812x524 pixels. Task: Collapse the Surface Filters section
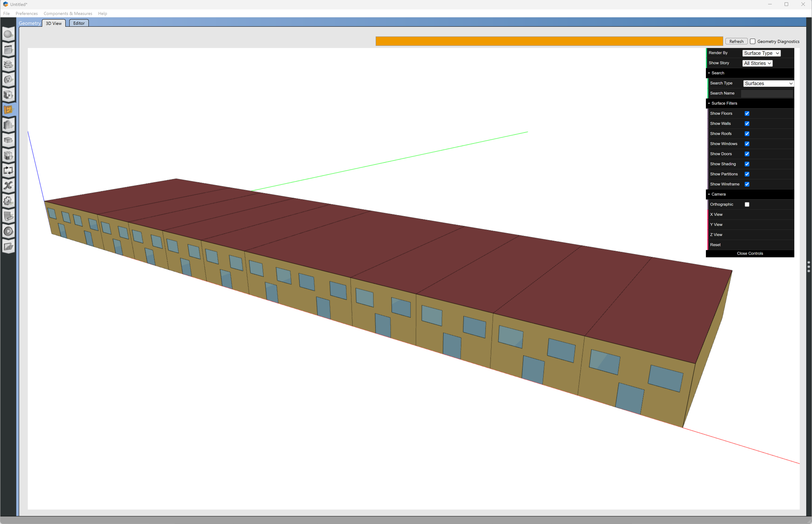click(x=724, y=103)
